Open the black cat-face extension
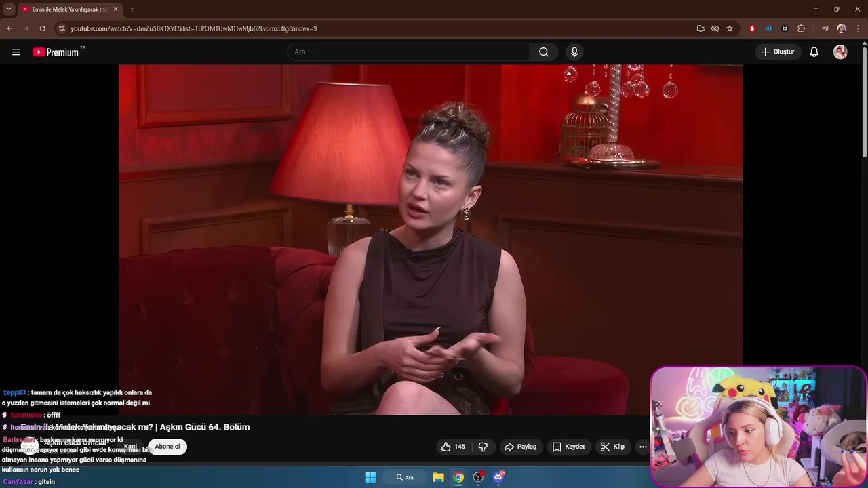868x488 pixels. (785, 28)
